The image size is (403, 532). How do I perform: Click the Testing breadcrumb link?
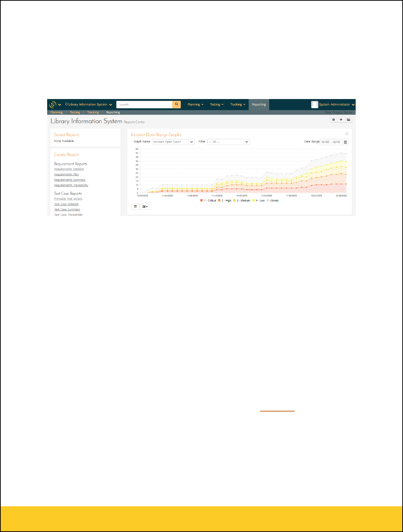(75, 113)
